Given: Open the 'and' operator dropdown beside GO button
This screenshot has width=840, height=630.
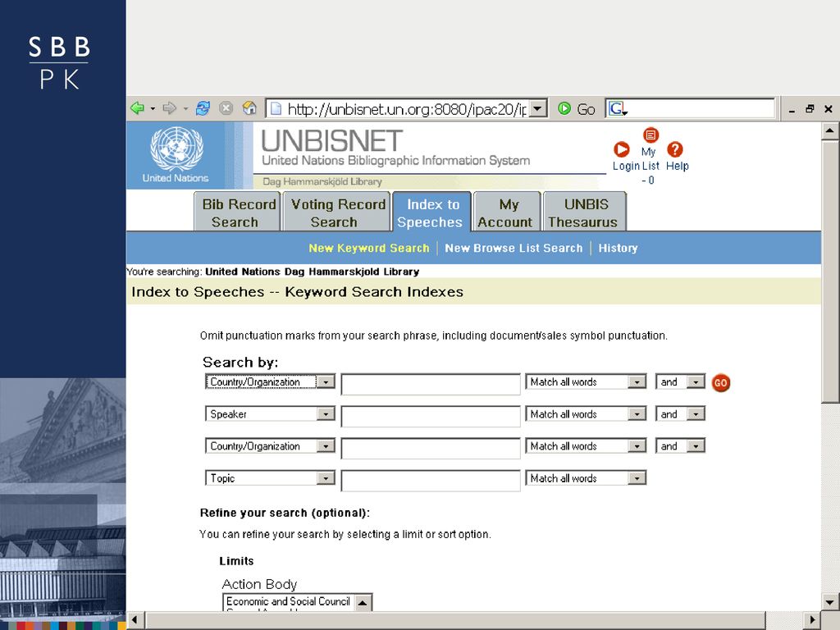Looking at the screenshot, I should 696,382.
